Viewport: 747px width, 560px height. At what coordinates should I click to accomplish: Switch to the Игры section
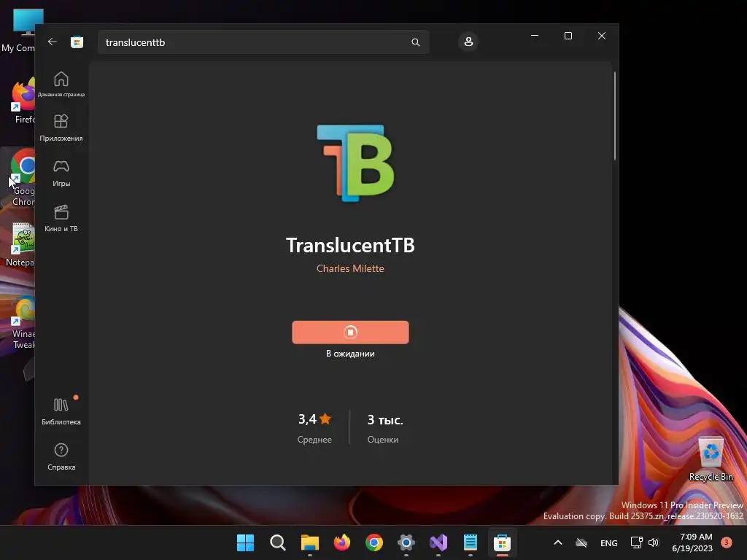pyautogui.click(x=61, y=174)
